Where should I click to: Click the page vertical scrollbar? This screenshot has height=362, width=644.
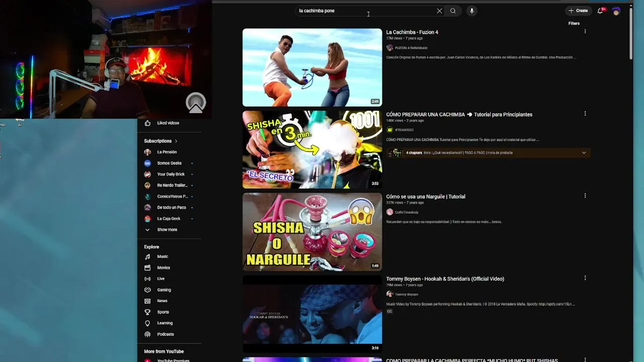point(631,33)
